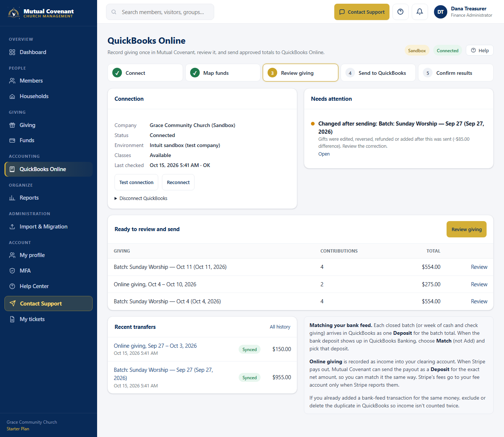Expand the Disconnect QuickBooks disclosure
This screenshot has width=504, height=437.
141,199
